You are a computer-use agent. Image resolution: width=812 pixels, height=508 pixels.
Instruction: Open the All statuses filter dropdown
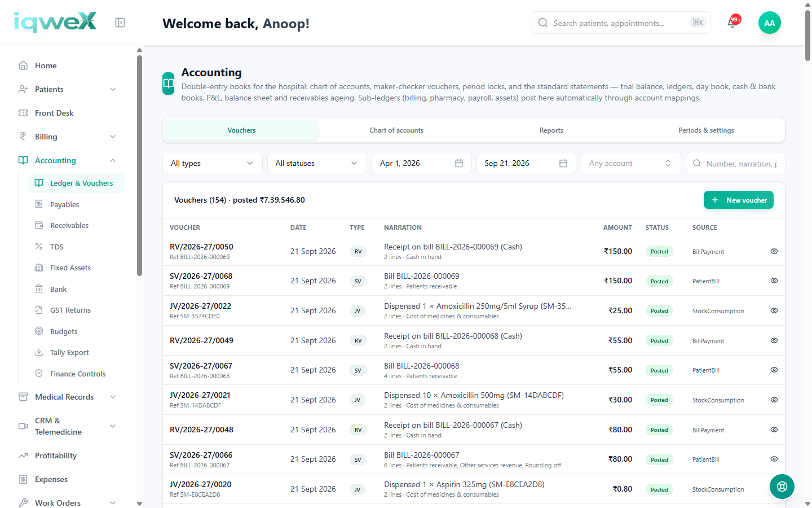(317, 163)
